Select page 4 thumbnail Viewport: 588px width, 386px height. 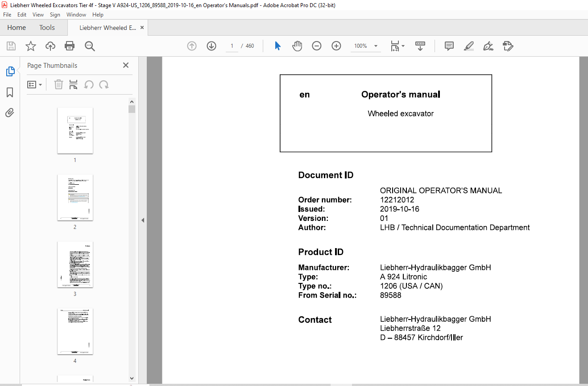[75, 331]
